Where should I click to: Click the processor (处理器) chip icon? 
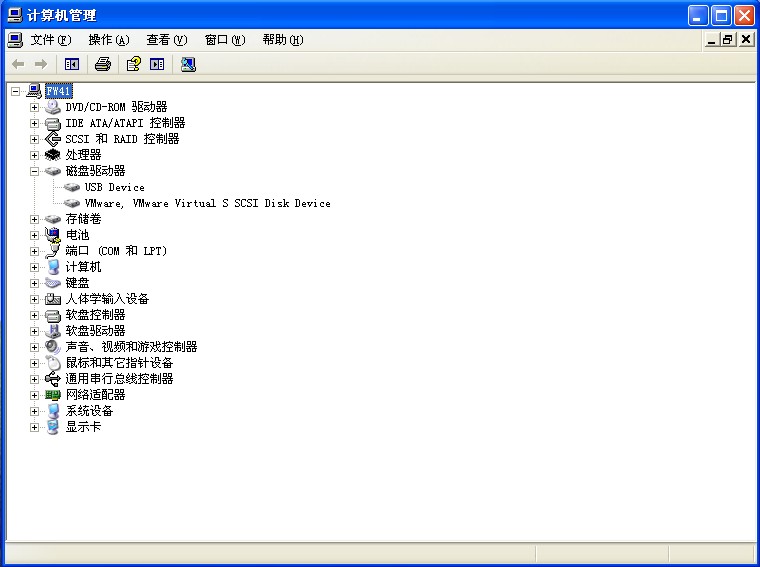[x=52, y=155]
